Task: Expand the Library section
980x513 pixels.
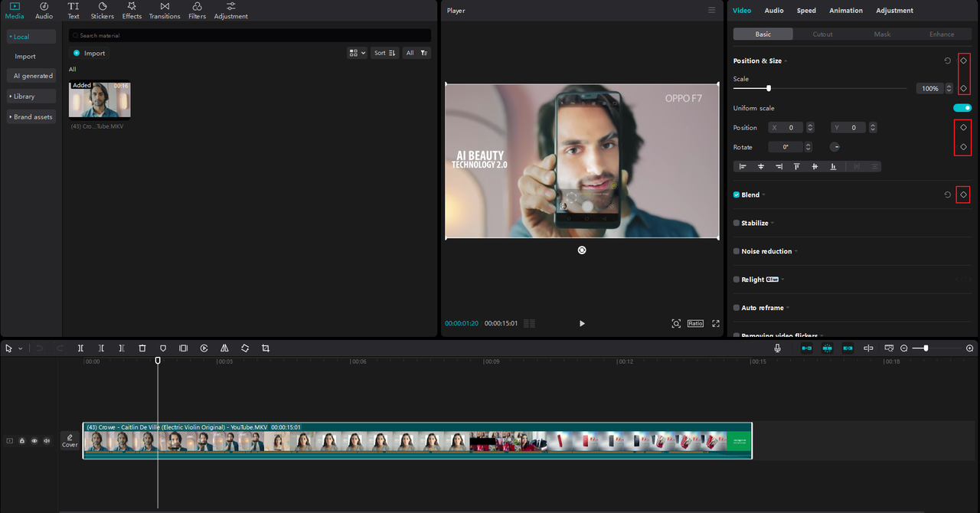Action: coord(31,96)
